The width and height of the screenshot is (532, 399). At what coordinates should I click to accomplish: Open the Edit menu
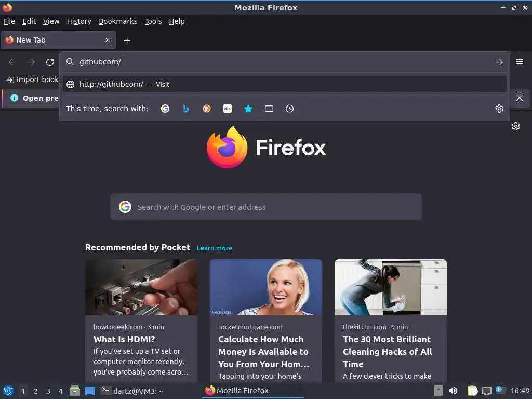[29, 21]
